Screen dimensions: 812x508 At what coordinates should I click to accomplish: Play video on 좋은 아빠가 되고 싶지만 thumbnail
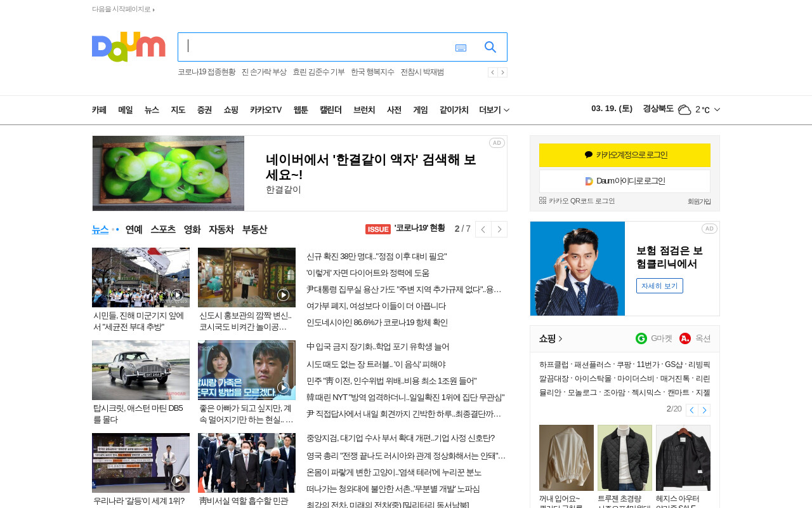pyautogui.click(x=284, y=387)
